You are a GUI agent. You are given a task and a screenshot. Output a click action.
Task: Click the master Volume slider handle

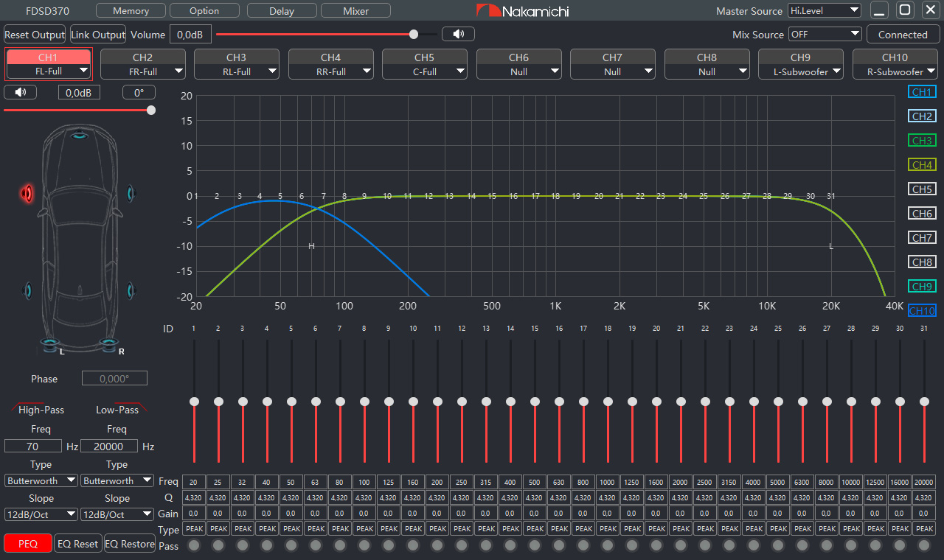tap(414, 34)
